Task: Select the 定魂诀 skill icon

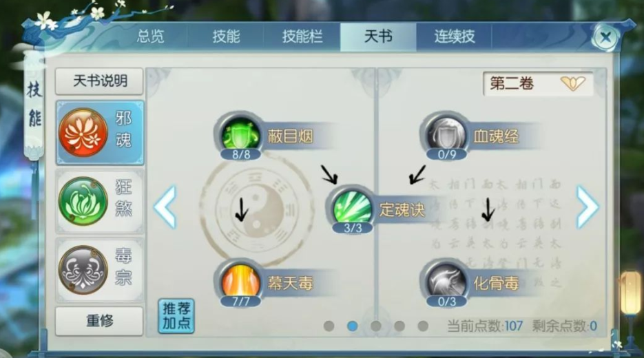Action: coord(352,207)
